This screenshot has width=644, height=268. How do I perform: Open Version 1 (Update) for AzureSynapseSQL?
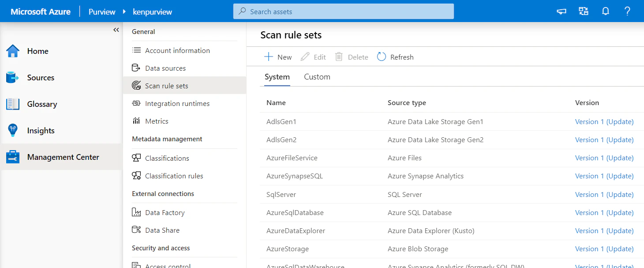604,176
